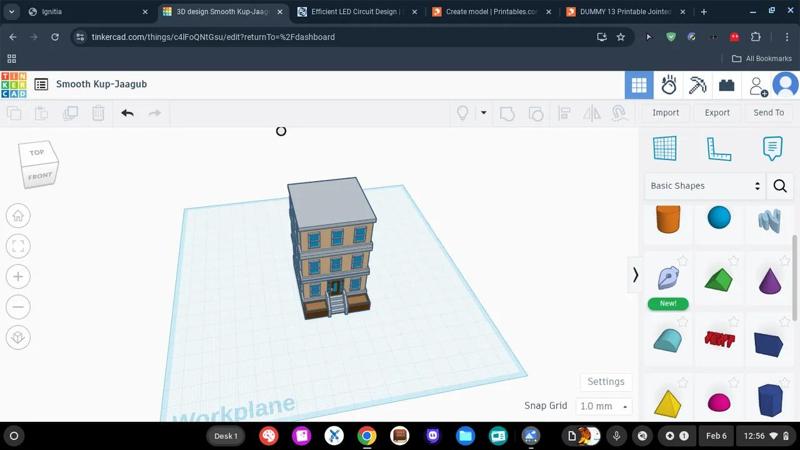Image resolution: width=800 pixels, height=450 pixels.
Task: Pick the purple cone shape
Action: pyautogui.click(x=770, y=281)
